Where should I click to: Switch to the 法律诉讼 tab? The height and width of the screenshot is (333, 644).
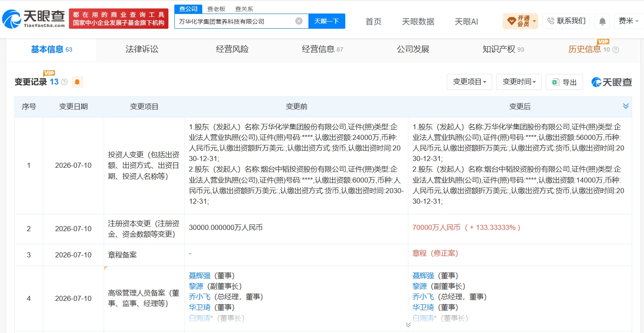142,49
